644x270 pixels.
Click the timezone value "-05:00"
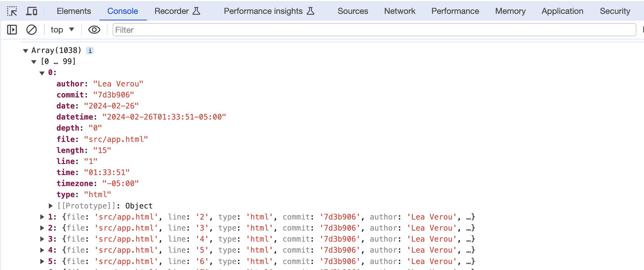click(120, 184)
